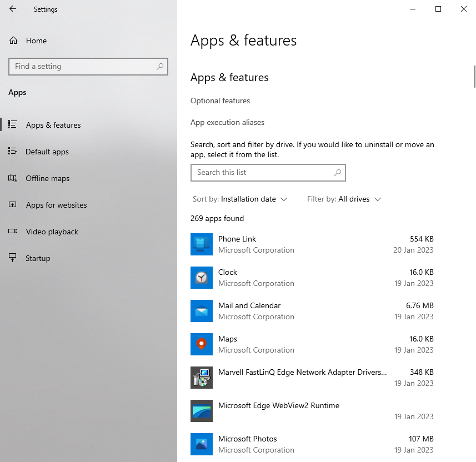Focus the Search this list field
This screenshot has width=476, height=462.
pyautogui.click(x=268, y=173)
